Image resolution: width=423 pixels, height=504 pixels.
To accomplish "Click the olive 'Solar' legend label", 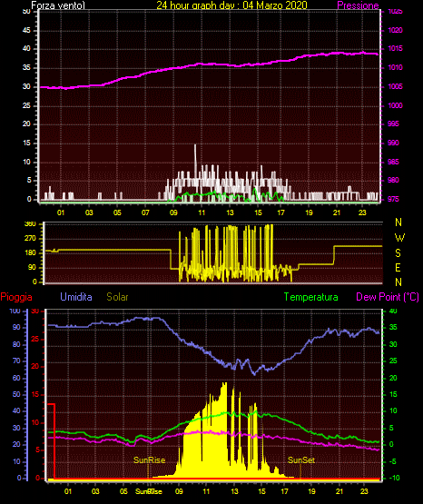I will (117, 297).
